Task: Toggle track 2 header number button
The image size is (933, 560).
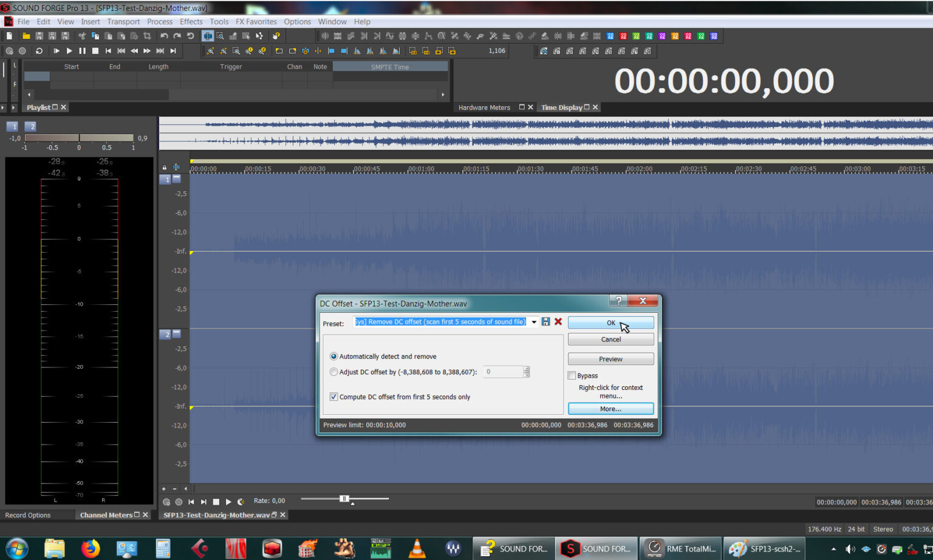Action: 165,334
